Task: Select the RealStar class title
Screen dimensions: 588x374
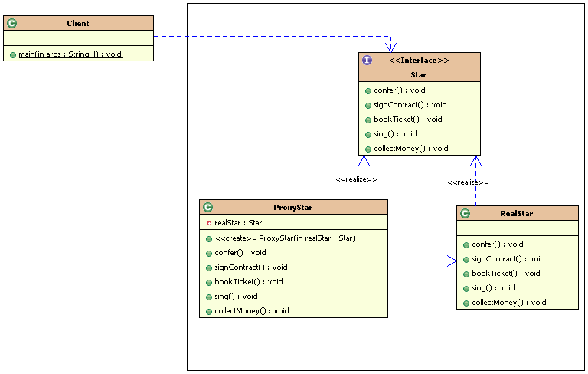Action: pyautogui.click(x=516, y=214)
